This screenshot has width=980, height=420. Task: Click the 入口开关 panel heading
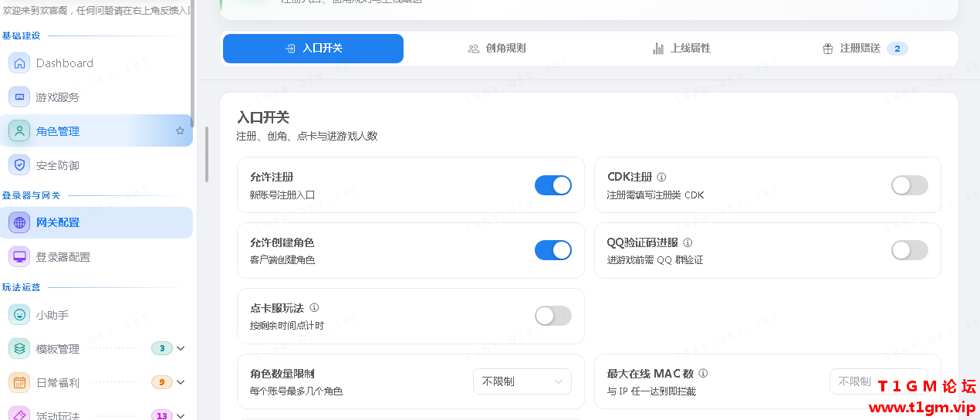pyautogui.click(x=263, y=117)
